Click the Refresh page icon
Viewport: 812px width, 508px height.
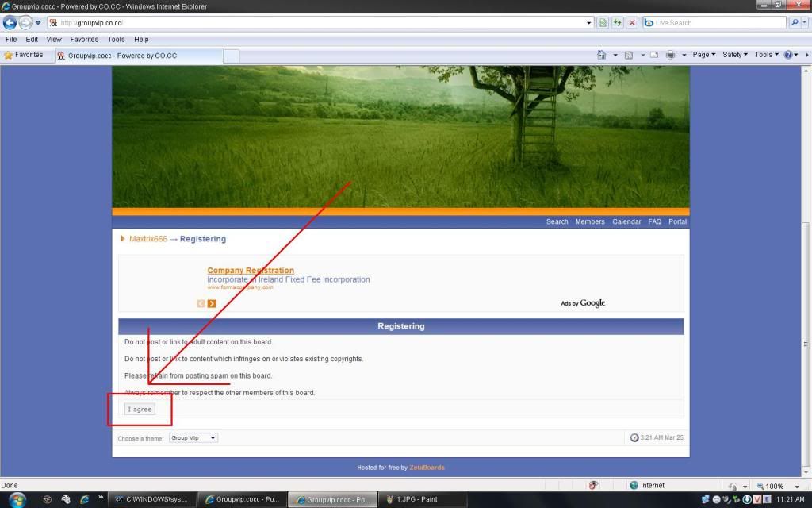tap(617, 23)
